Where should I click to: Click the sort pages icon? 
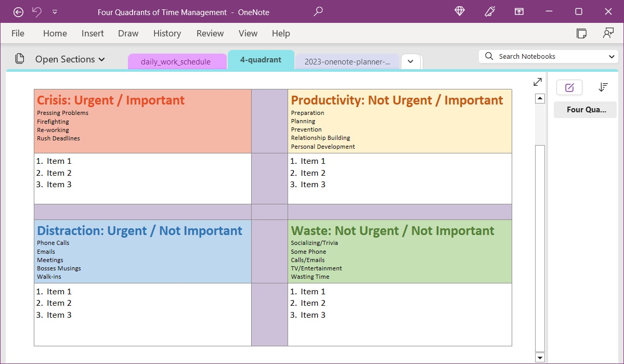[603, 87]
